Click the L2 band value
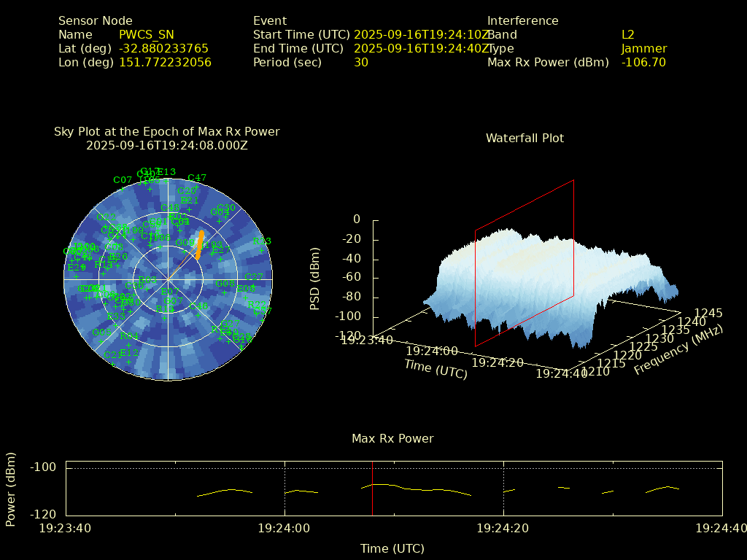747x560 pixels. point(628,35)
